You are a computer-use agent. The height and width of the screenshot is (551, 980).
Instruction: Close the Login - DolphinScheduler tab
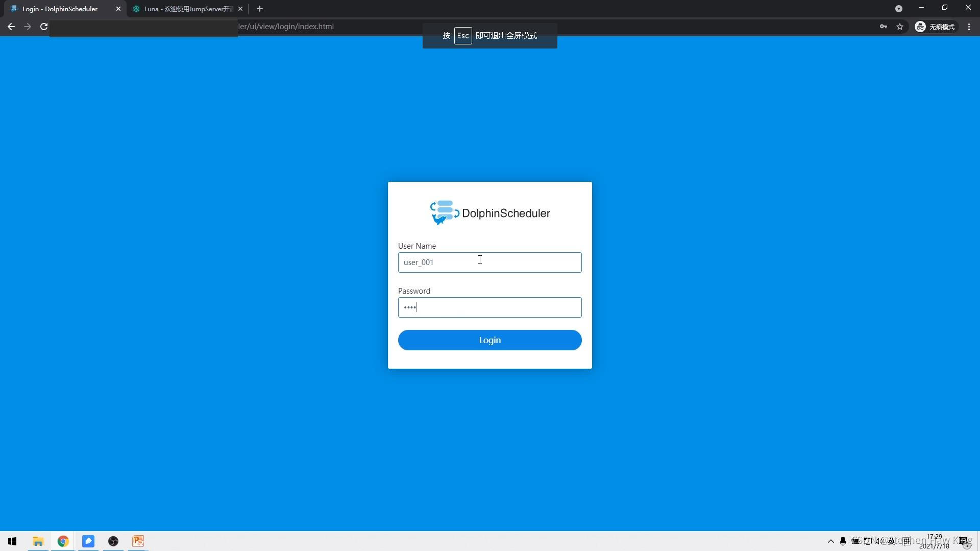click(118, 9)
